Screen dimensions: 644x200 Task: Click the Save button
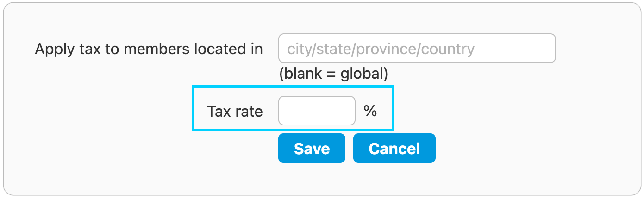pos(312,148)
